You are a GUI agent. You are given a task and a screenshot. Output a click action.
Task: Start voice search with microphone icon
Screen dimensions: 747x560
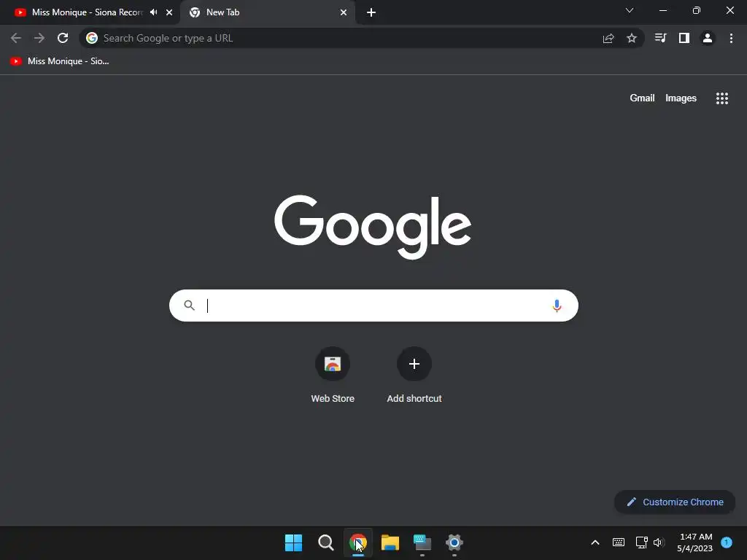557,306
